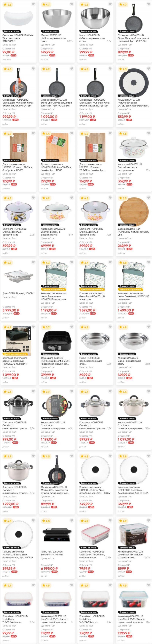
Task: Toggle favorite for Сковорода Stone 28см
Action: pos(110,69)
